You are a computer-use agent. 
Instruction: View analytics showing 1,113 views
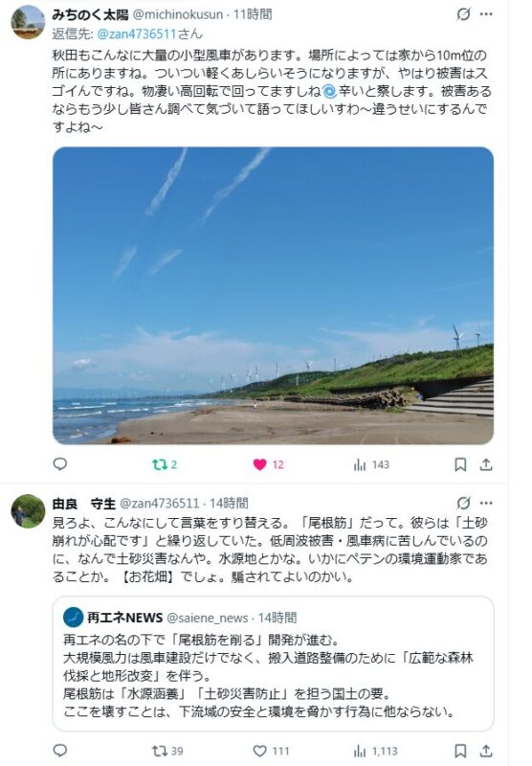click(x=375, y=751)
